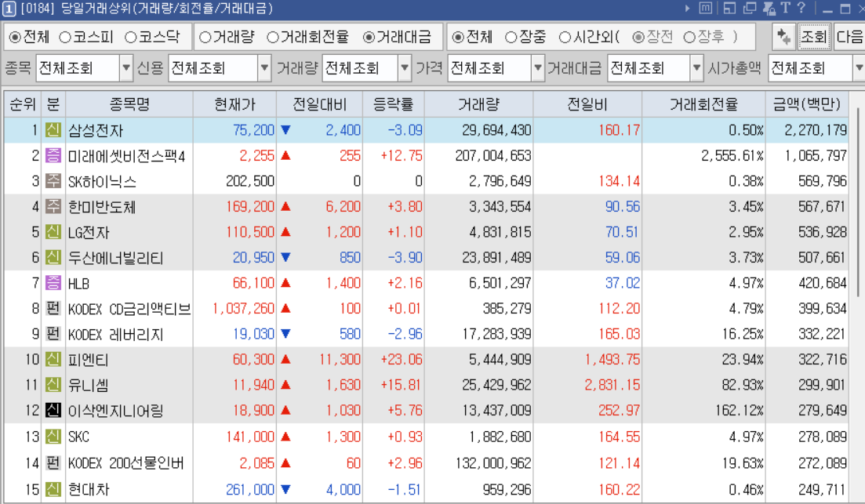Click the 신 badge on the 현대차 row

coord(53,489)
